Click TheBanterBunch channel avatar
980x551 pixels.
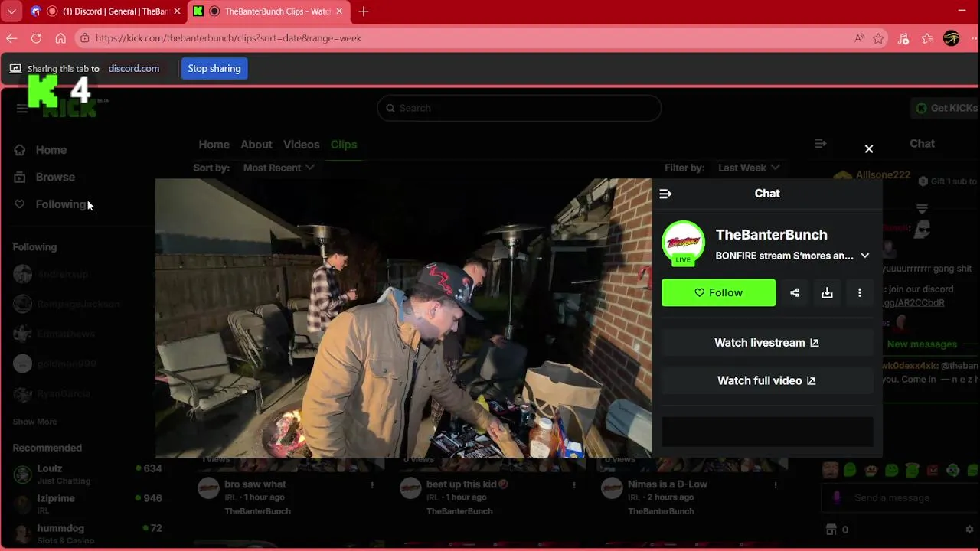point(683,243)
